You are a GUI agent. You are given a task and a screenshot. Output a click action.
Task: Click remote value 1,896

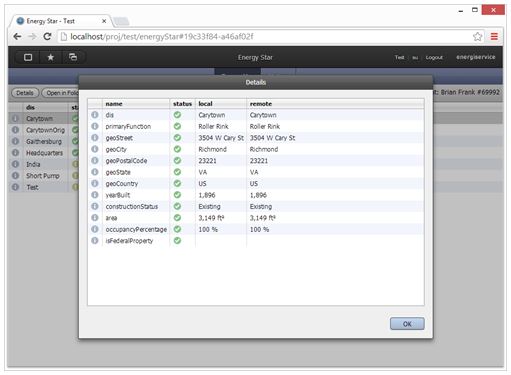[x=258, y=195]
